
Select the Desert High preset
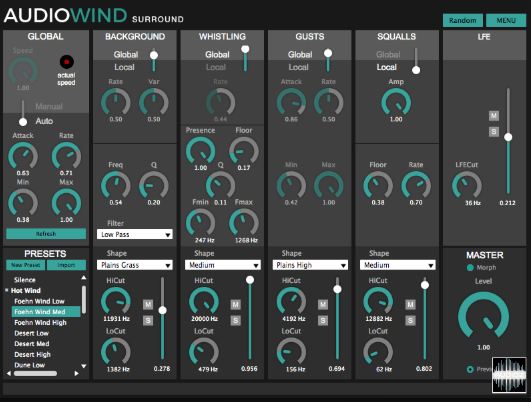(x=33, y=355)
